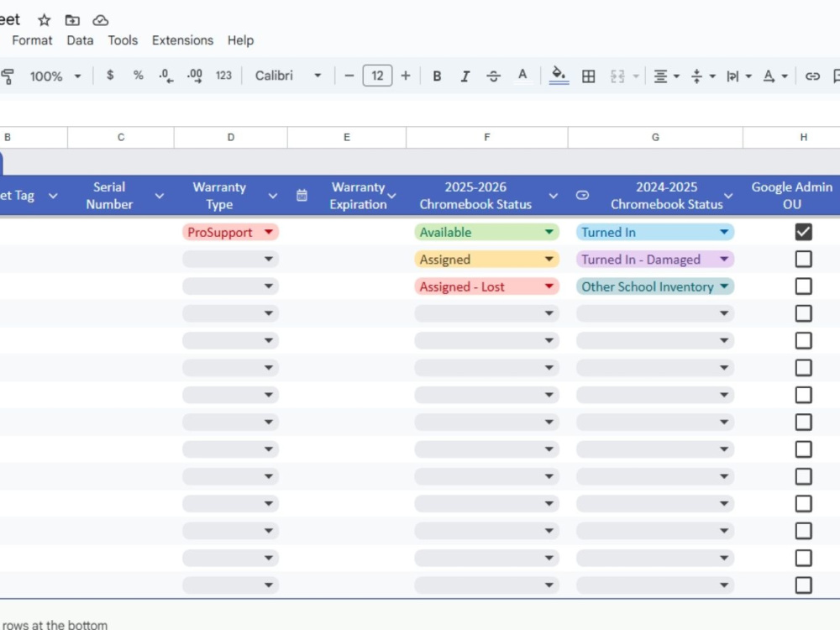This screenshot has height=630, width=840.
Task: Open the zoom level dropdown
Action: click(55, 76)
